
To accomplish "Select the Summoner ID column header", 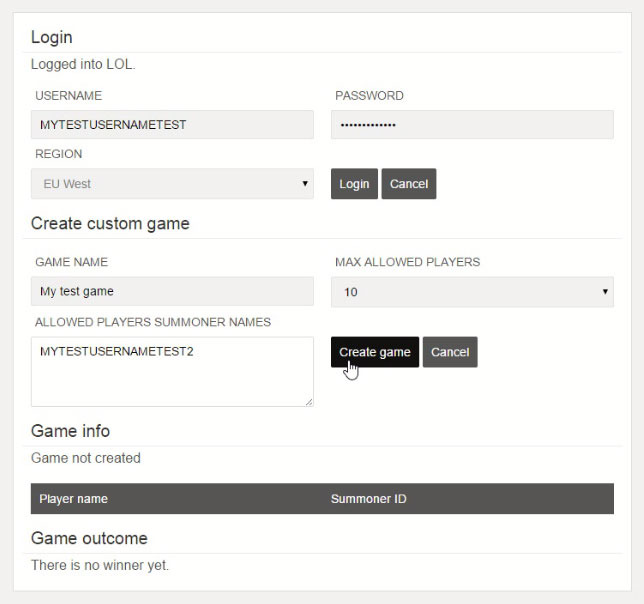I will click(368, 499).
